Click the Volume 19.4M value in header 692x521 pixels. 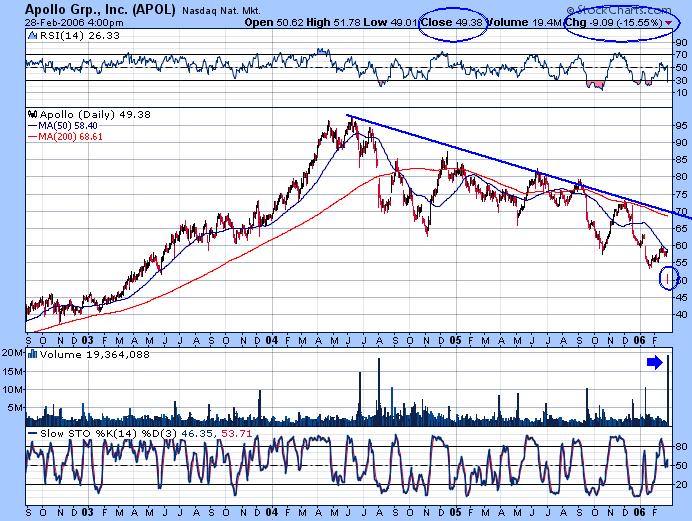524,22
